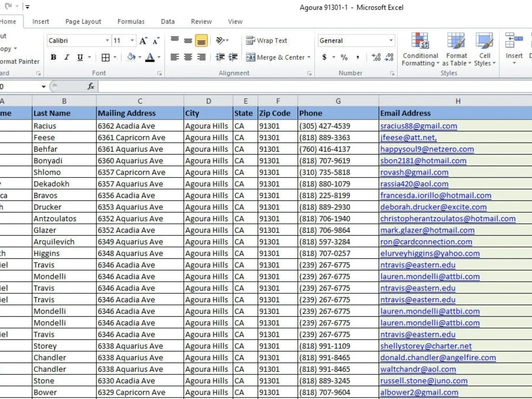Open the Alignment dialog launcher
Image resolution: width=532 pixels, height=399 pixels.
pyautogui.click(x=309, y=73)
